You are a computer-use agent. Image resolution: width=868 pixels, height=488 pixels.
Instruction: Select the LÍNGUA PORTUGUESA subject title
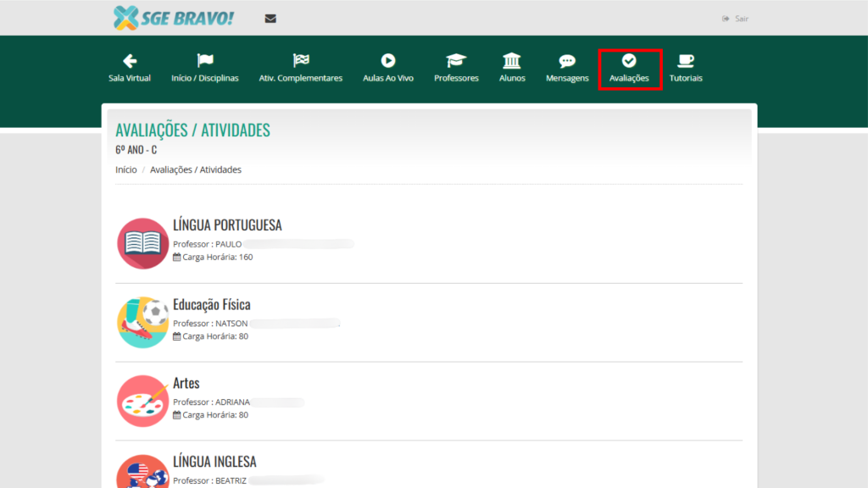[227, 225]
